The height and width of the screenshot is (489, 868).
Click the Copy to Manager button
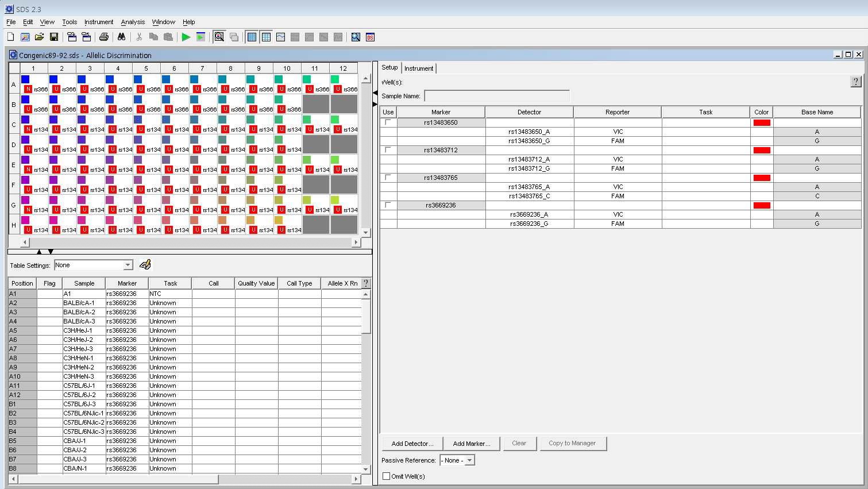(x=572, y=443)
